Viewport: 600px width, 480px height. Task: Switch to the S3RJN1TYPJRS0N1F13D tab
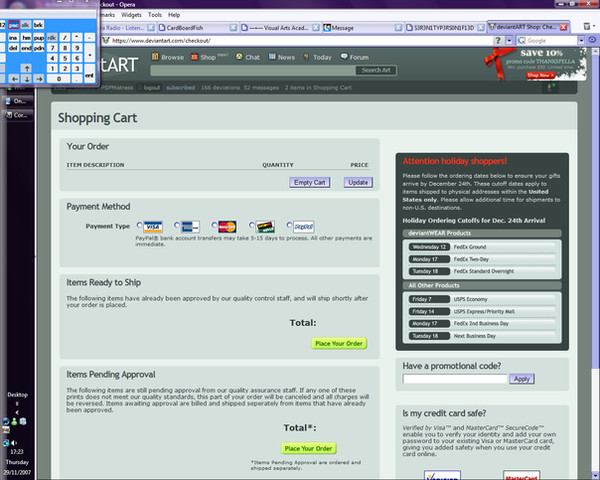coord(445,28)
